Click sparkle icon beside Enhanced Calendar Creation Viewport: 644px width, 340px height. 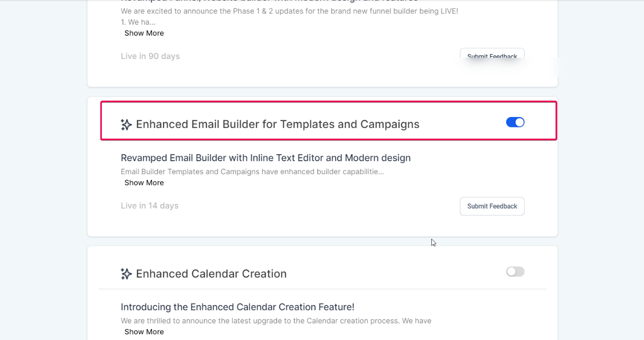(126, 274)
